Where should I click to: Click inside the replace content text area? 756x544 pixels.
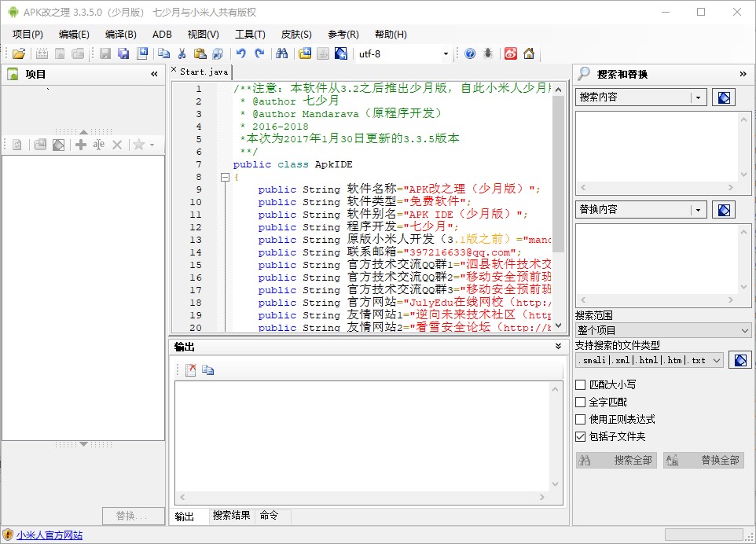[658, 259]
